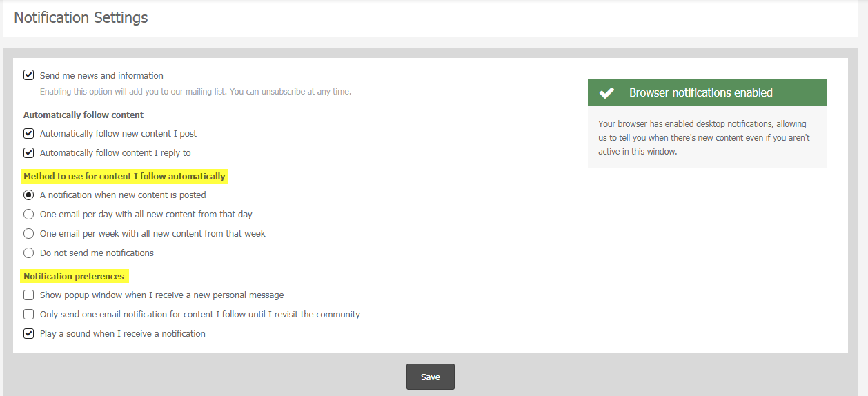Click the Save button
868x396 pixels.
tap(431, 377)
